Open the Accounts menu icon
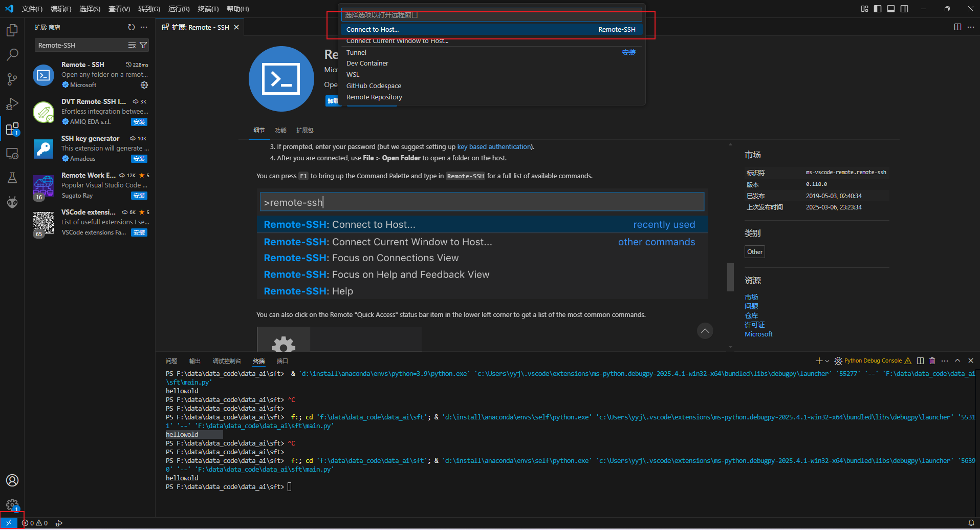This screenshot has height=530, width=980. click(x=12, y=480)
